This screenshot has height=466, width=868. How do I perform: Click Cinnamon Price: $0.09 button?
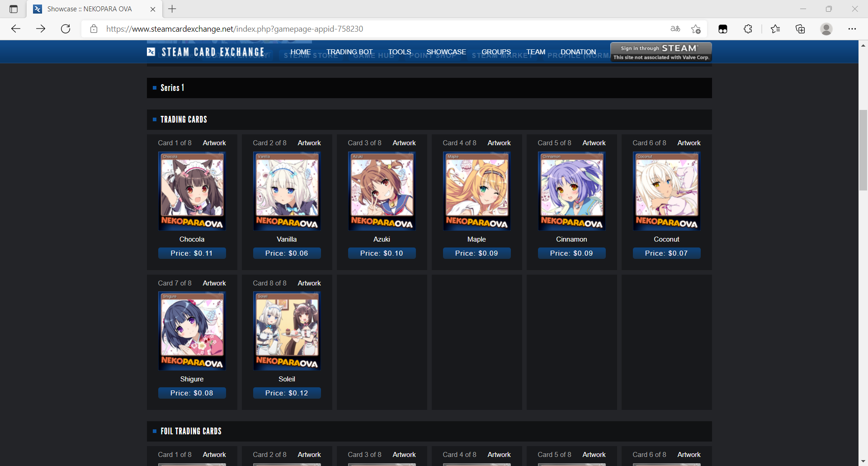tap(572, 253)
